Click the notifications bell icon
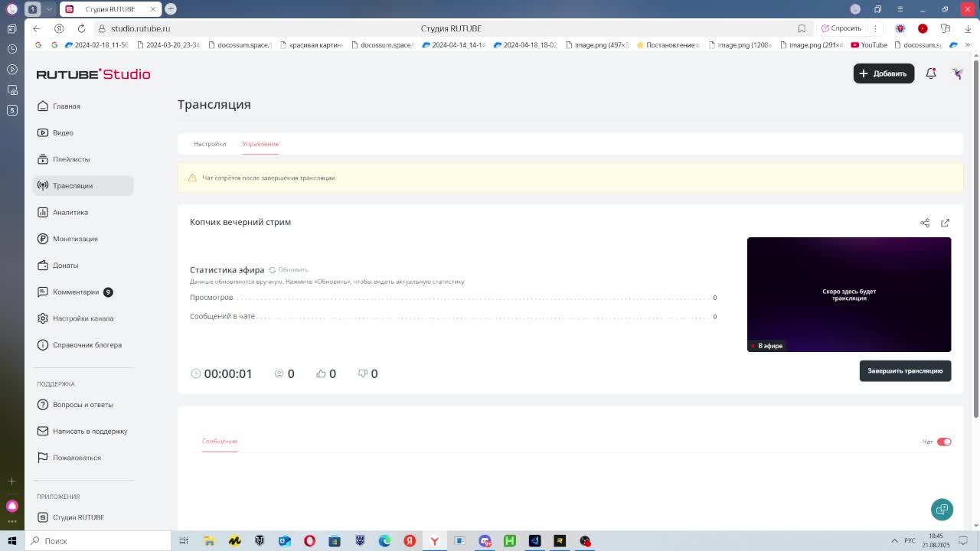 click(x=931, y=73)
